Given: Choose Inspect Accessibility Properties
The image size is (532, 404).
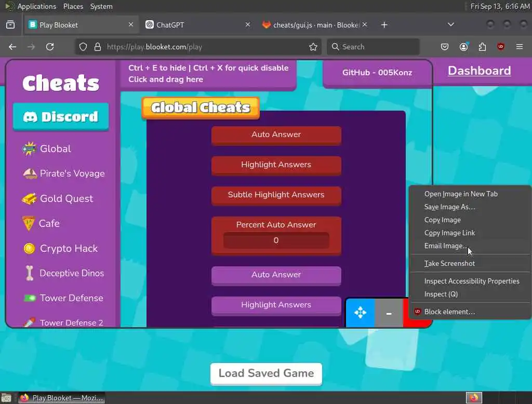Looking at the screenshot, I should click(470, 281).
